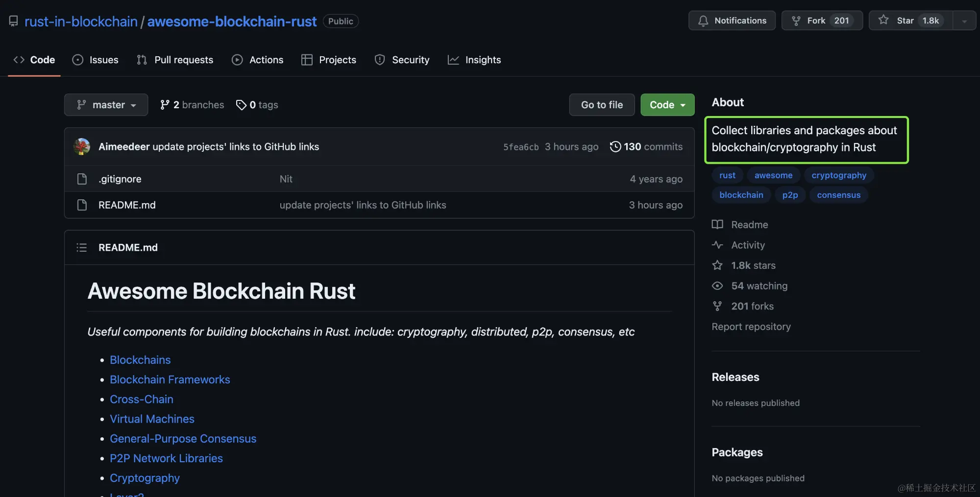Open the Actions tab
The height and width of the screenshot is (497, 980).
(258, 60)
